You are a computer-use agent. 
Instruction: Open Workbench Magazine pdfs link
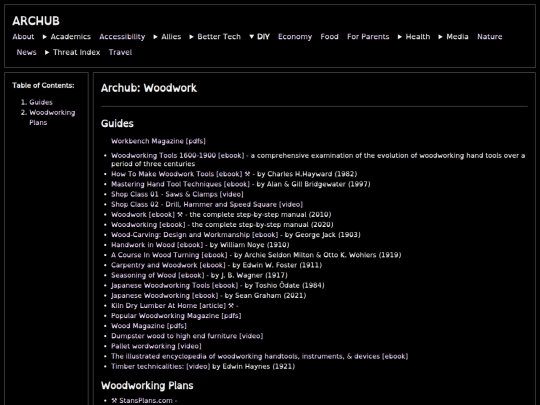pyautogui.click(x=158, y=141)
